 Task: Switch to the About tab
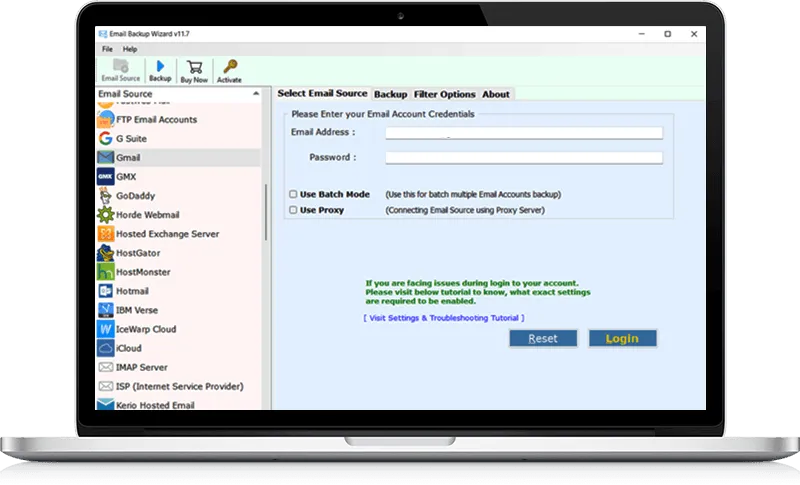point(496,94)
